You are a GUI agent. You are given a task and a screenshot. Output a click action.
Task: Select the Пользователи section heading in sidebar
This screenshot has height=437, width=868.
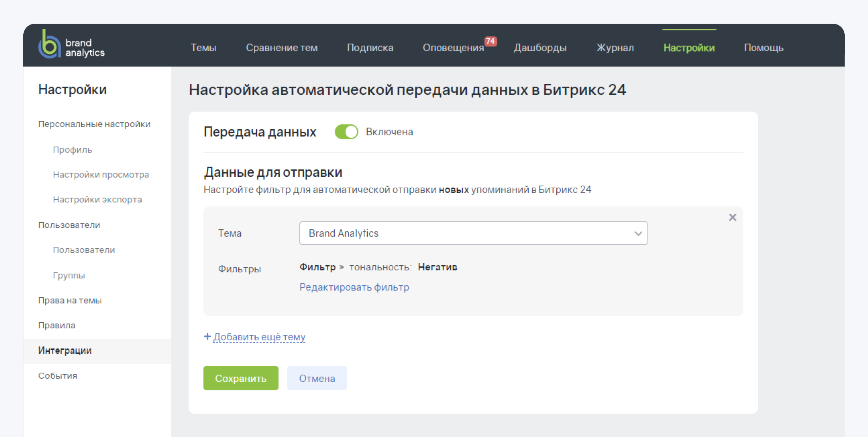(69, 225)
